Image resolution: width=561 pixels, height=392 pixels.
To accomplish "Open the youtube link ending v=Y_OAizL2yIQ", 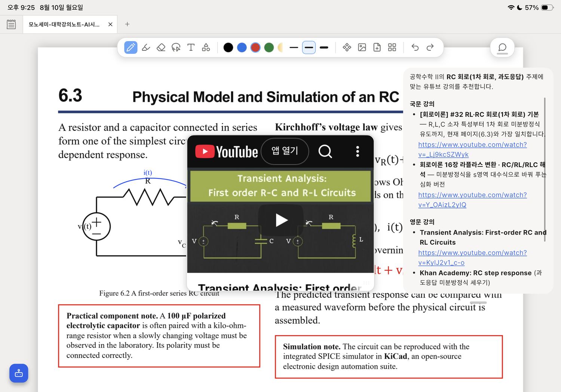I will [472, 200].
